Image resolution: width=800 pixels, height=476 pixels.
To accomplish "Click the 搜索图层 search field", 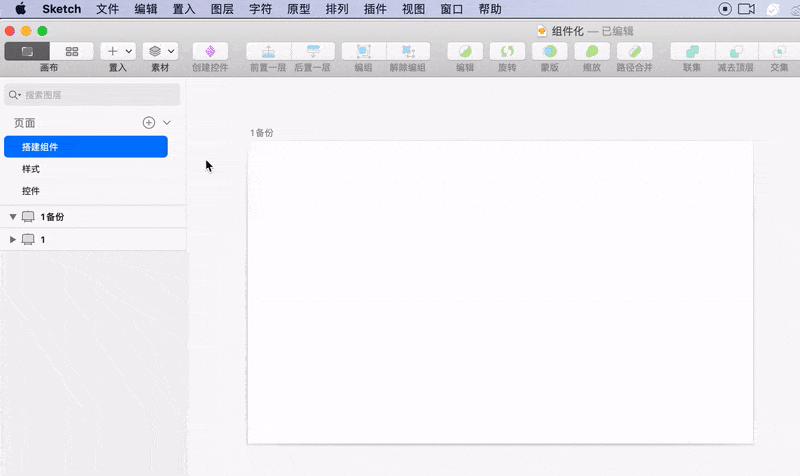I will (x=95, y=95).
